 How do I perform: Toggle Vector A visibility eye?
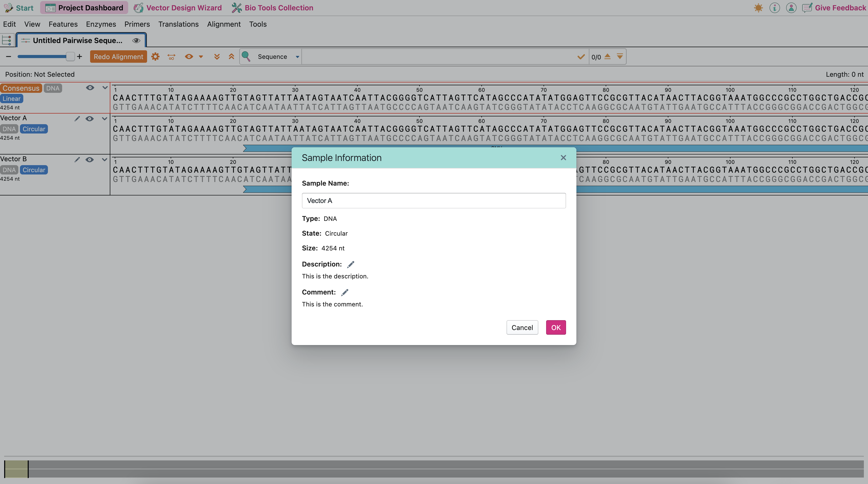[x=89, y=119]
